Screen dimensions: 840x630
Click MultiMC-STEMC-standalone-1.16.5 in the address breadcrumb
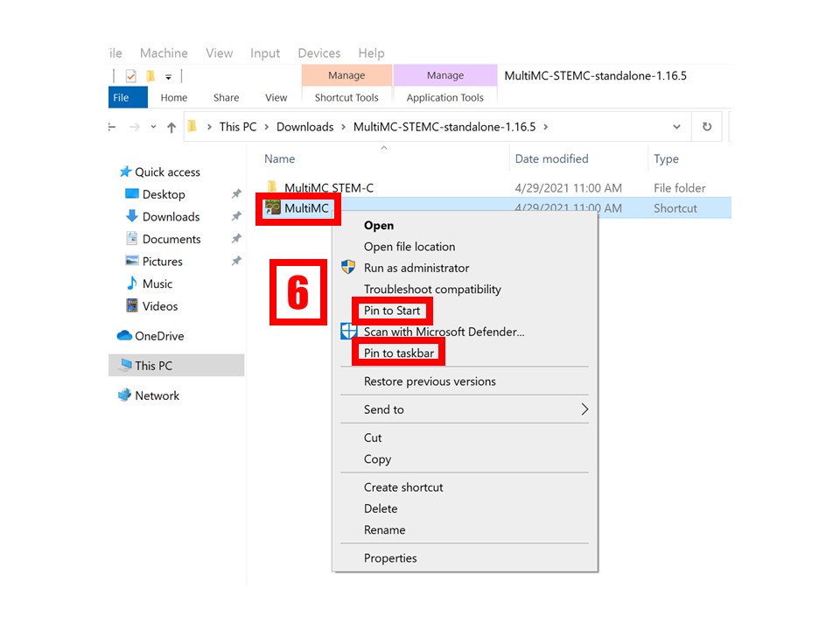(444, 127)
